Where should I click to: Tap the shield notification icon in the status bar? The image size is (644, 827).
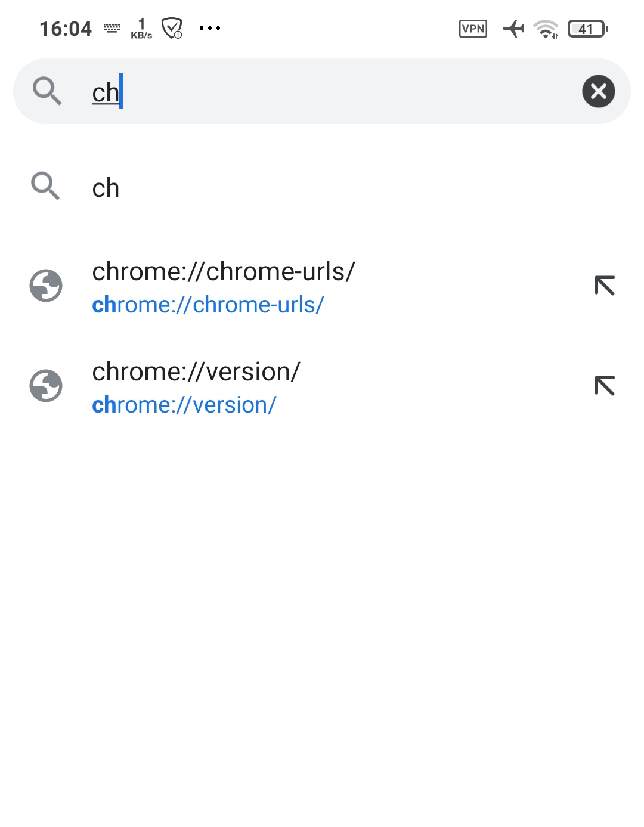coord(171,27)
